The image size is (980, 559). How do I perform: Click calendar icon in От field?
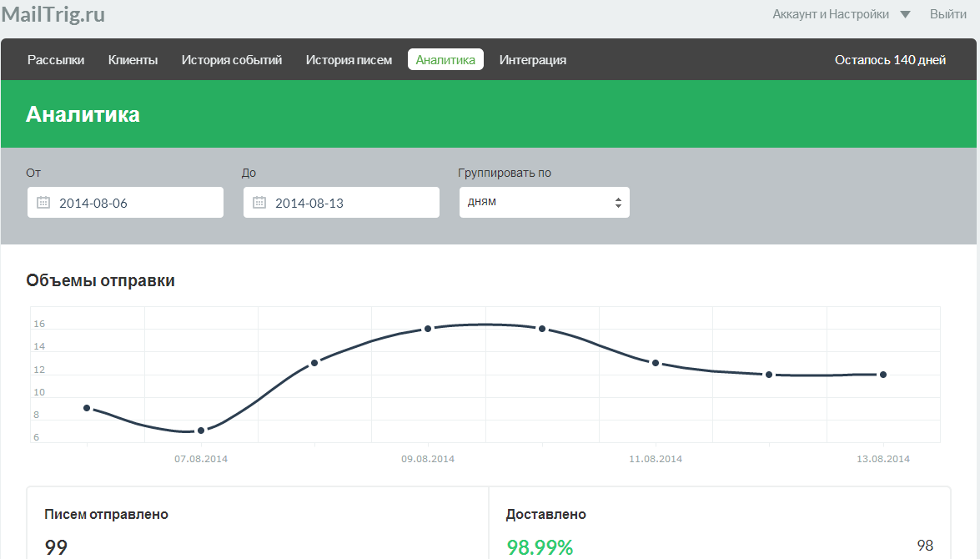(x=43, y=203)
